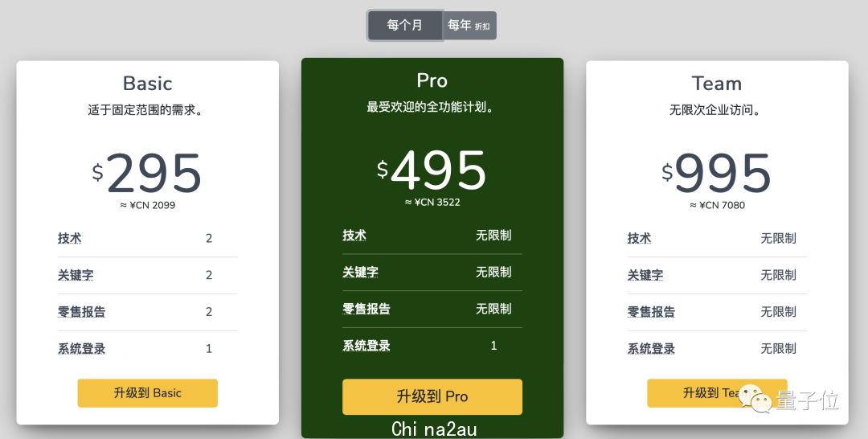Click 无限制 beside 系统登录 in Team card

[x=778, y=349]
